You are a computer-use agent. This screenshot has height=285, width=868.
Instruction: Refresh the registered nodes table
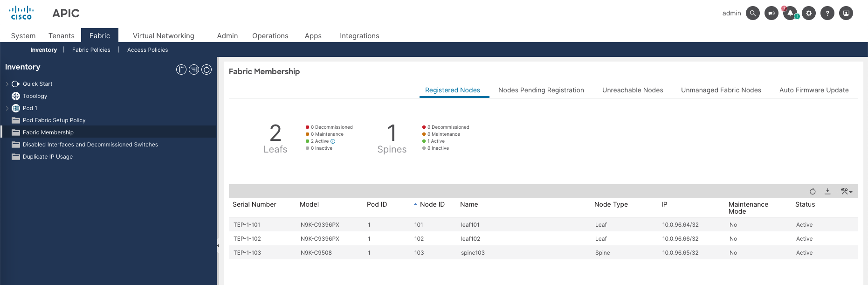pos(813,191)
